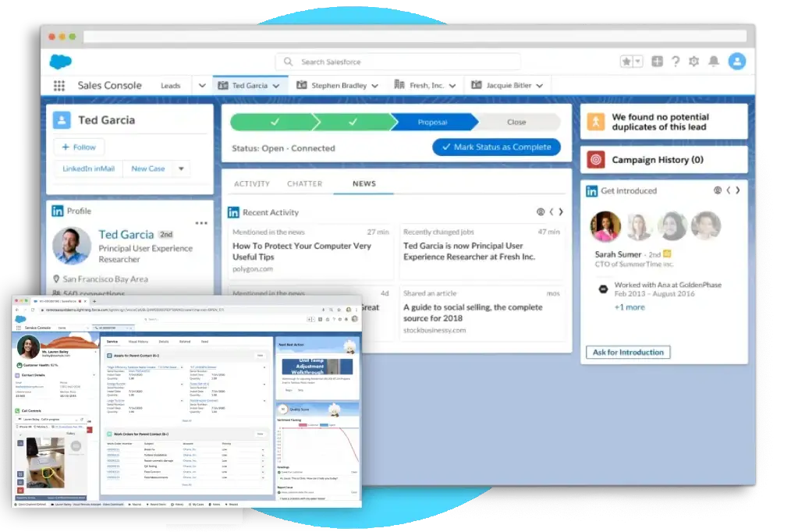
Task: Expand the Leads navigation dropdown
Action: [x=202, y=86]
